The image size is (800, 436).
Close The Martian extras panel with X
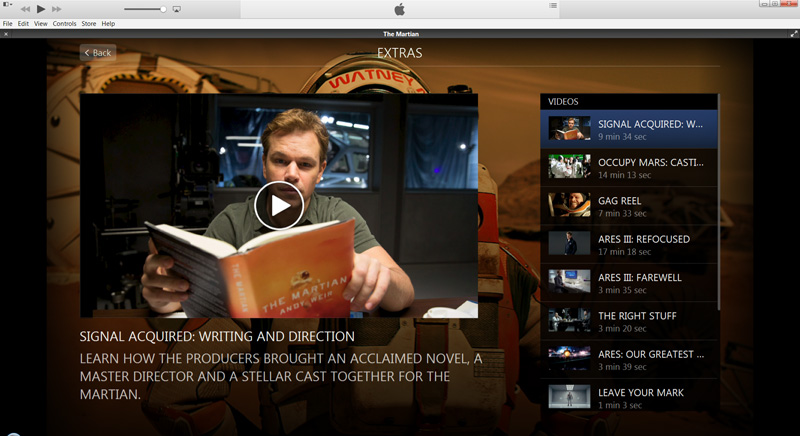(x=6, y=34)
